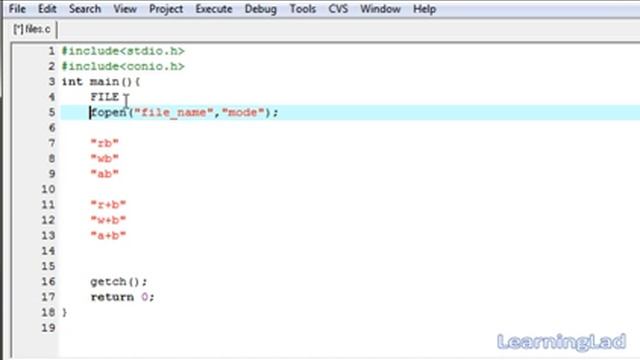The width and height of the screenshot is (640, 360).
Task: Click the closing brace on line 18
Action: coord(64,313)
